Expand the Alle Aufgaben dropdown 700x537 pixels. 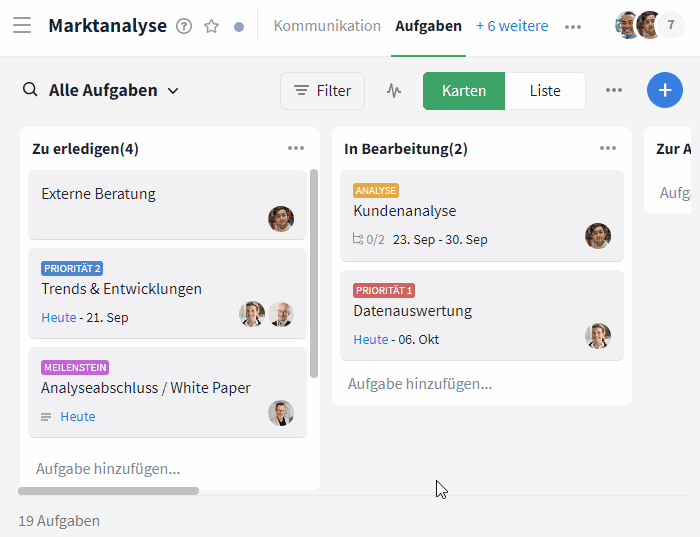click(114, 91)
